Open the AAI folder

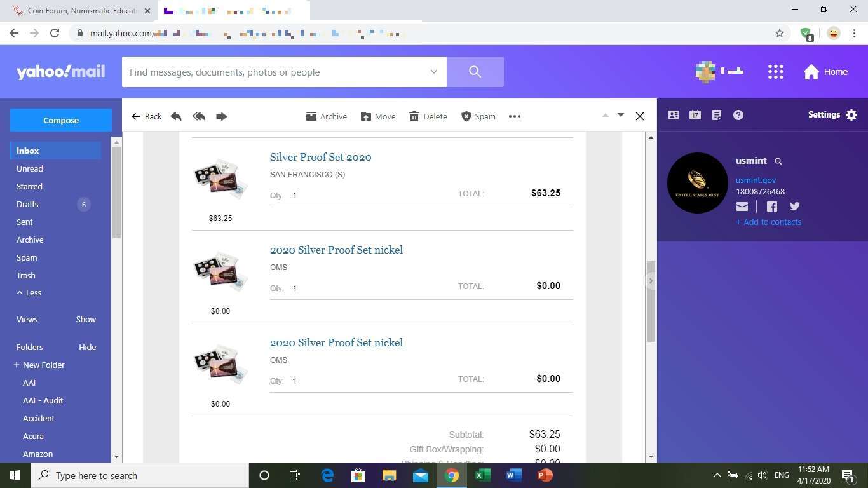tap(29, 383)
